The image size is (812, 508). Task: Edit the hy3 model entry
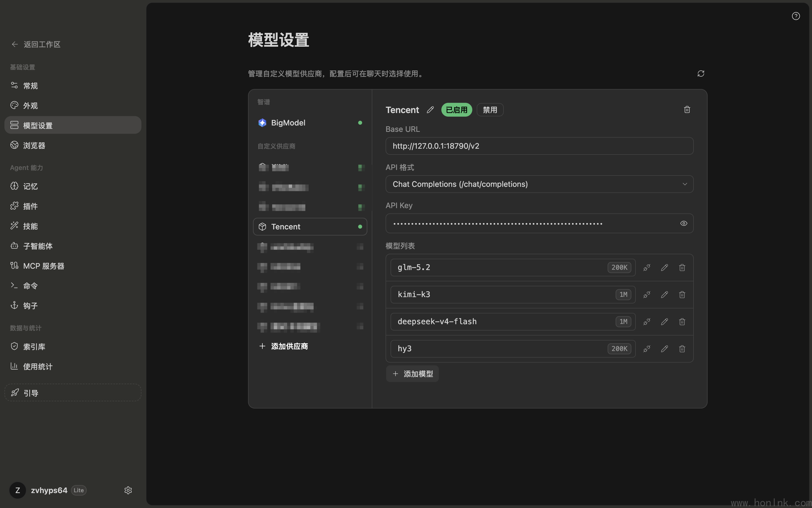click(664, 349)
